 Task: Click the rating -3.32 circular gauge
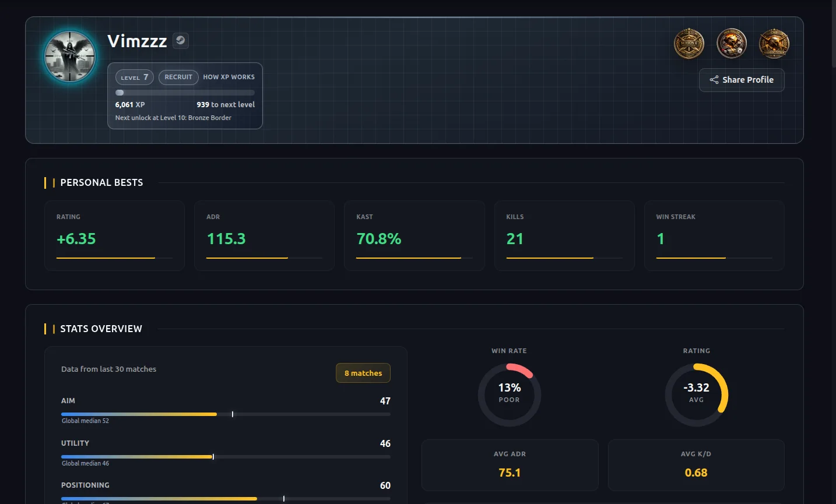pyautogui.click(x=696, y=394)
